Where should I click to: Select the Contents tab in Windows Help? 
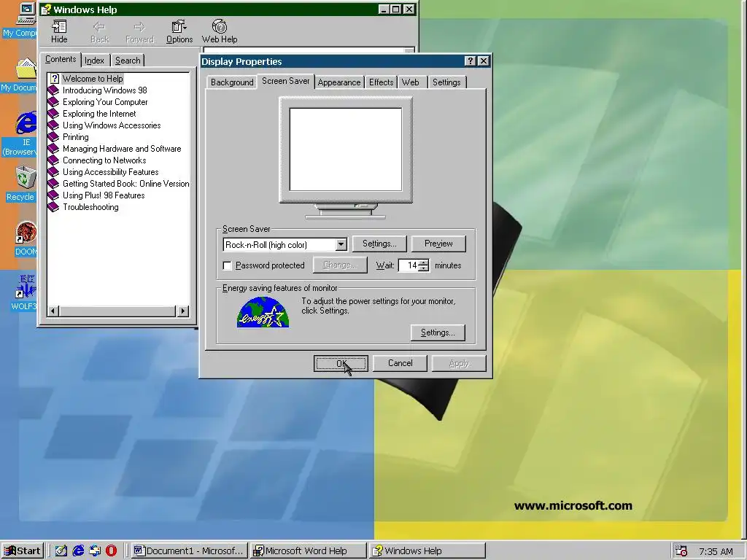[61, 59]
